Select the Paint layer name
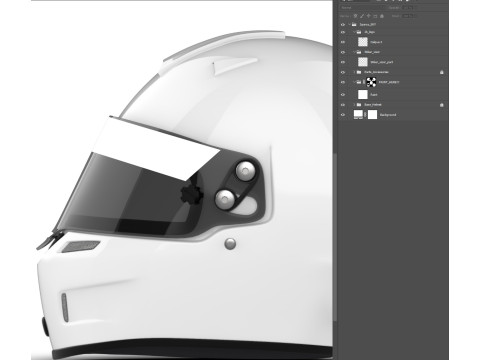The width and height of the screenshot is (480, 360). tap(374, 95)
